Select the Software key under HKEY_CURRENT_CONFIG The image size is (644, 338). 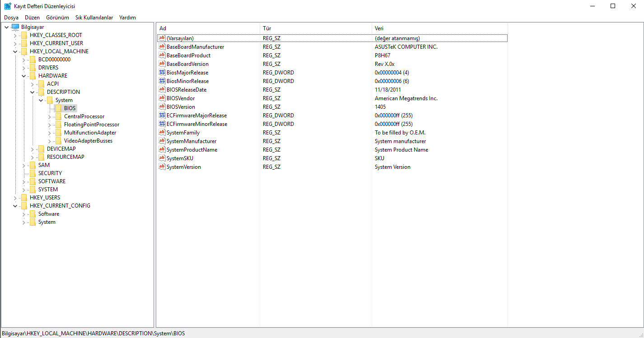49,214
